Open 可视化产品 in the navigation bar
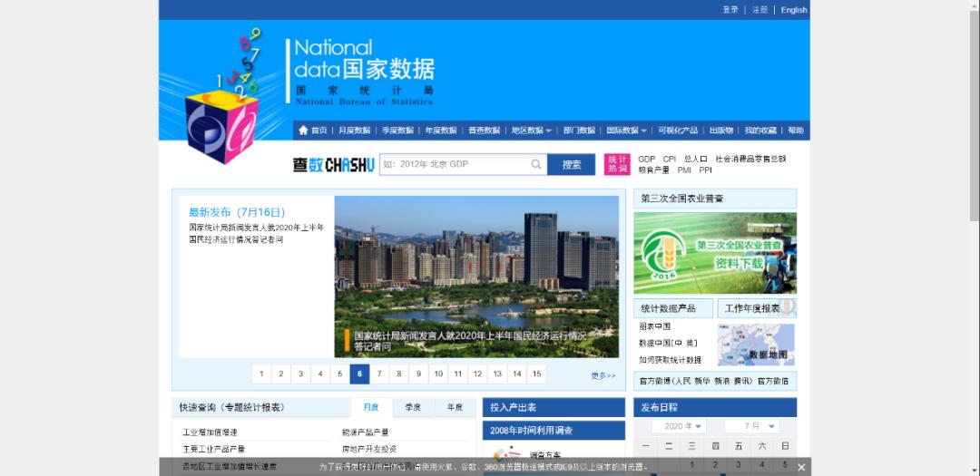This screenshot has height=476, width=980. (x=678, y=131)
